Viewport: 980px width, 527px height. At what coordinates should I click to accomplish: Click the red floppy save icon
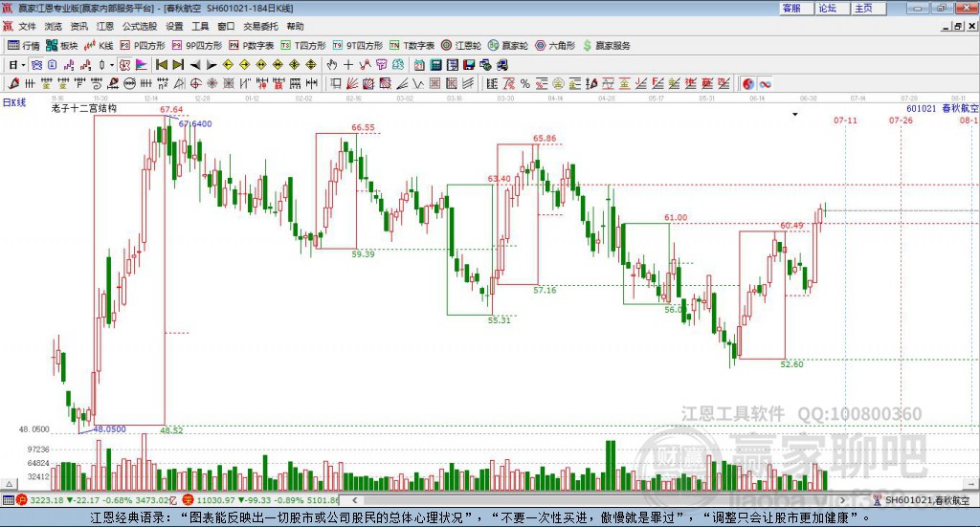(469, 65)
